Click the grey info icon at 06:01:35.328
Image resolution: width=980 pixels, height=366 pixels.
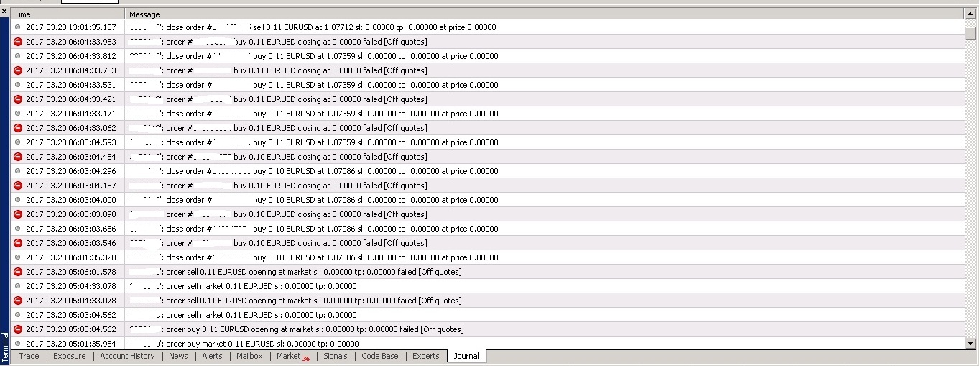[18, 257]
